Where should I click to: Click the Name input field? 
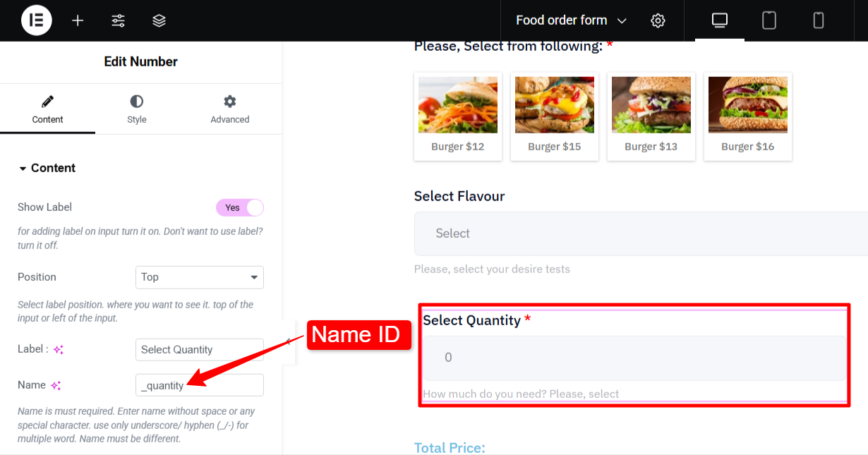200,385
